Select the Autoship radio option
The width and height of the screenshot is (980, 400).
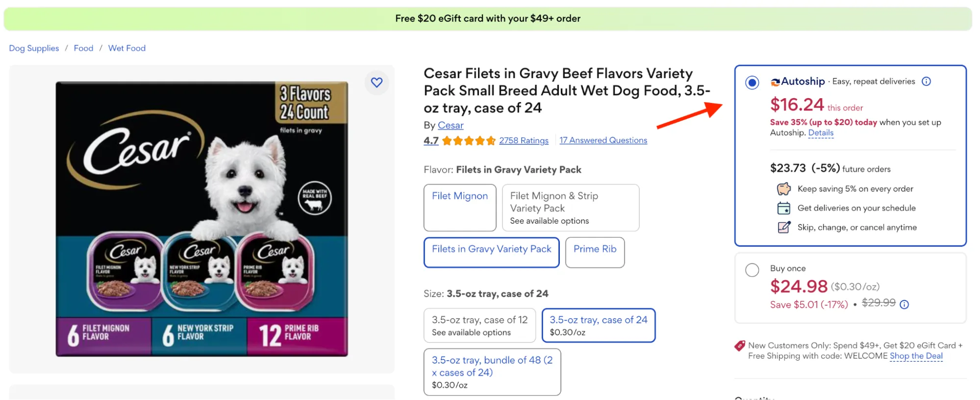752,82
